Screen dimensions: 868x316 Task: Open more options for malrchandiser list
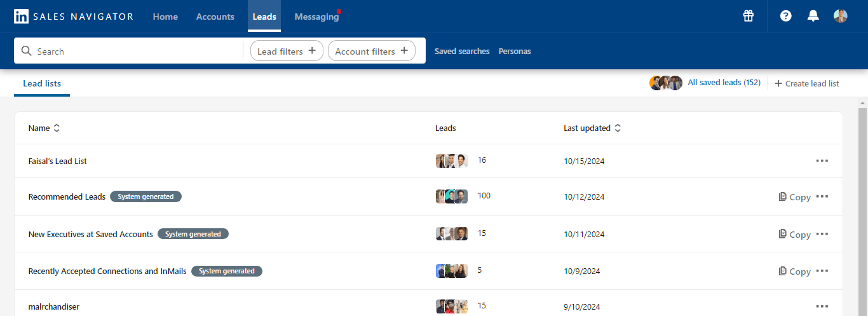click(822, 306)
